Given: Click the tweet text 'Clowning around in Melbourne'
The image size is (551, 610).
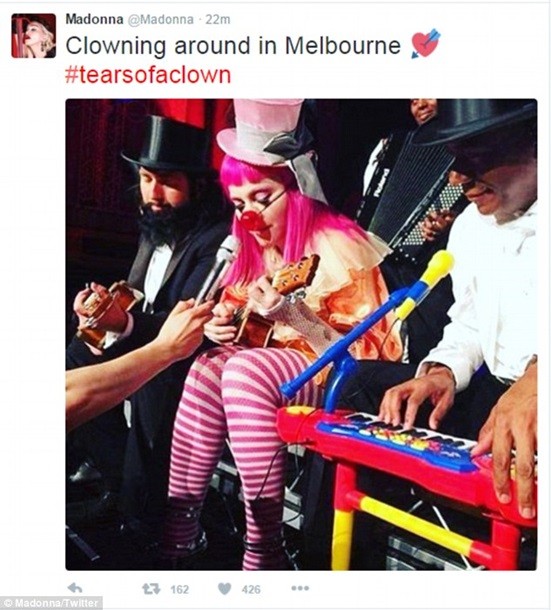Looking at the screenshot, I should click(233, 46).
